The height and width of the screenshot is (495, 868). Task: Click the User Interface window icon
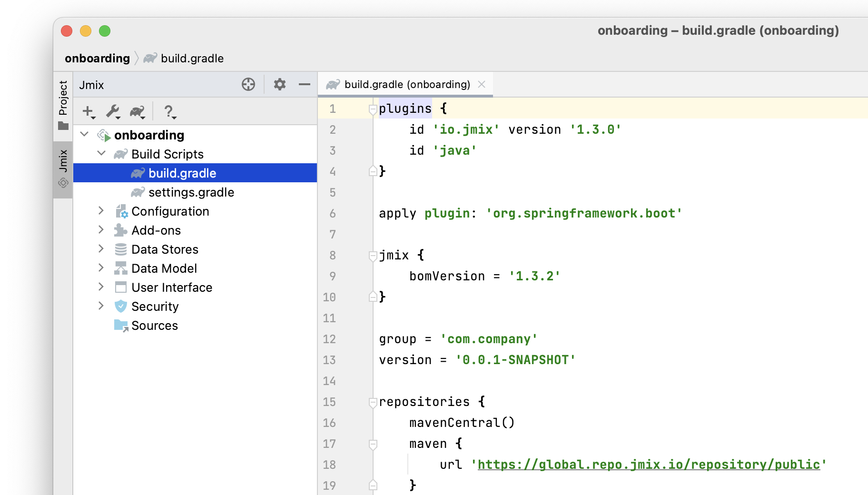(121, 287)
